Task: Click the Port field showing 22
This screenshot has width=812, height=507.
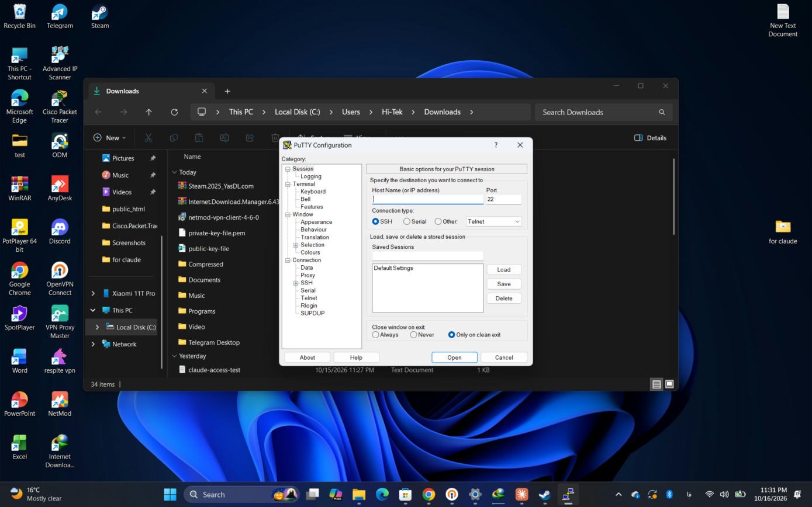Action: pyautogui.click(x=503, y=199)
